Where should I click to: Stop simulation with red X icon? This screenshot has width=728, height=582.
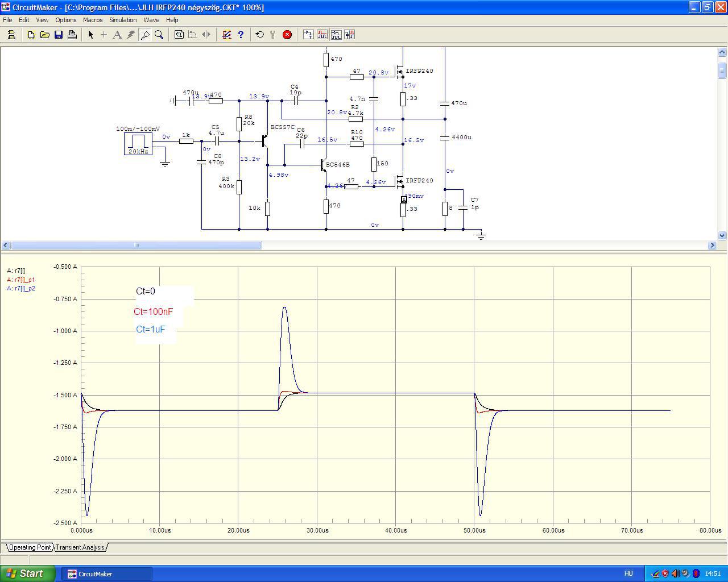tap(287, 35)
